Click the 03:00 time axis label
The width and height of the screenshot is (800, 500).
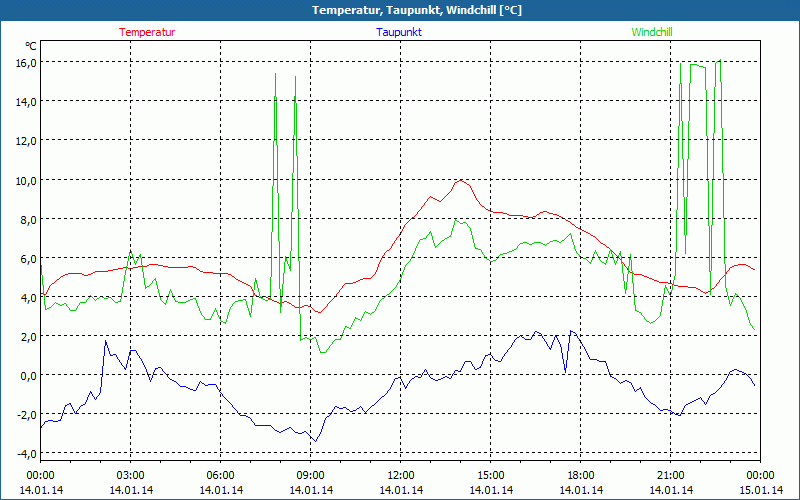click(131, 476)
